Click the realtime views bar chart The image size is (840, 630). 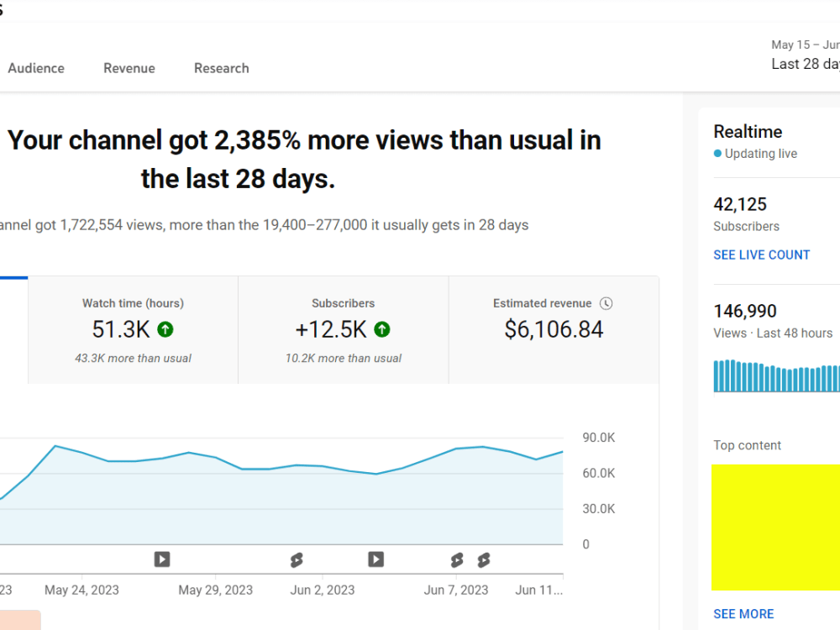pos(777,375)
